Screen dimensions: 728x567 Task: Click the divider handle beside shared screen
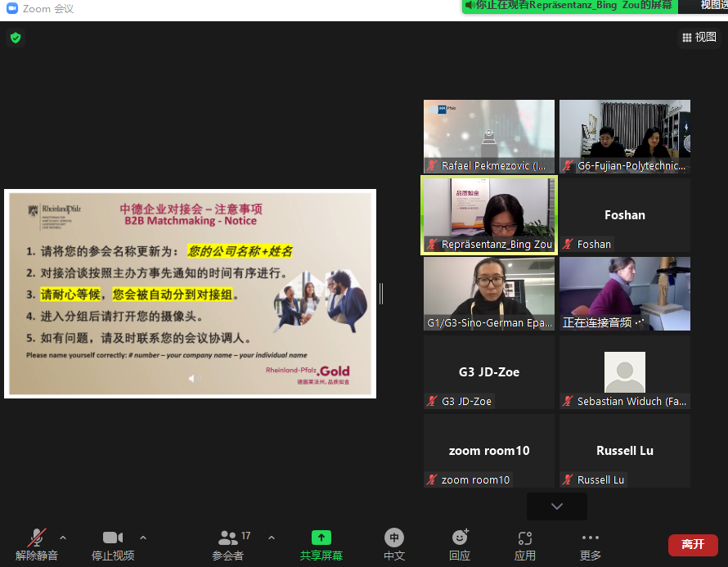[x=381, y=294]
